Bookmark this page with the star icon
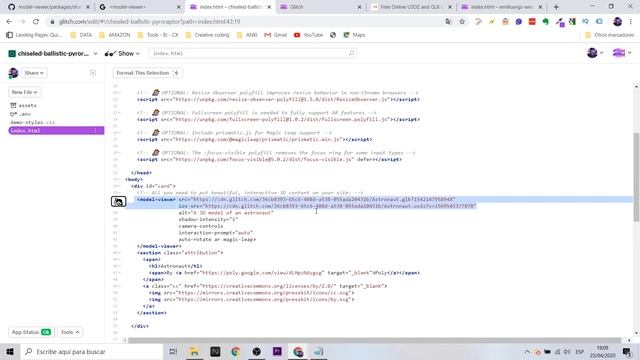640x360 pixels. click(462, 22)
